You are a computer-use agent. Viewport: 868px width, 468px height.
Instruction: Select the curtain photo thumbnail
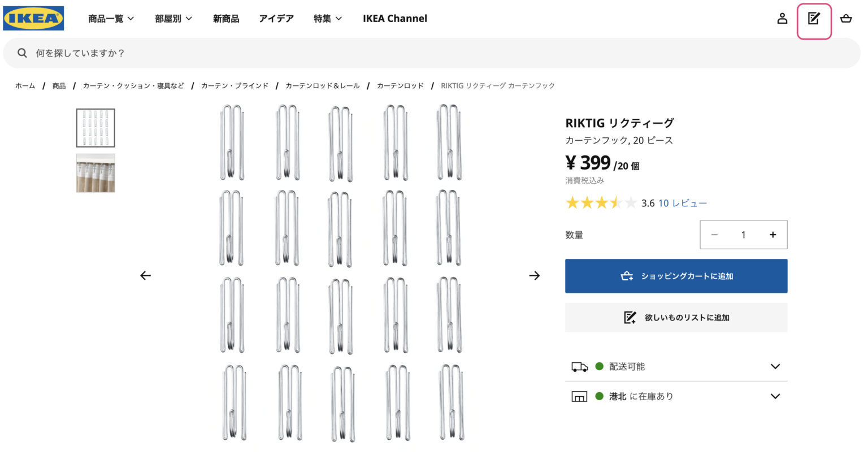click(96, 174)
